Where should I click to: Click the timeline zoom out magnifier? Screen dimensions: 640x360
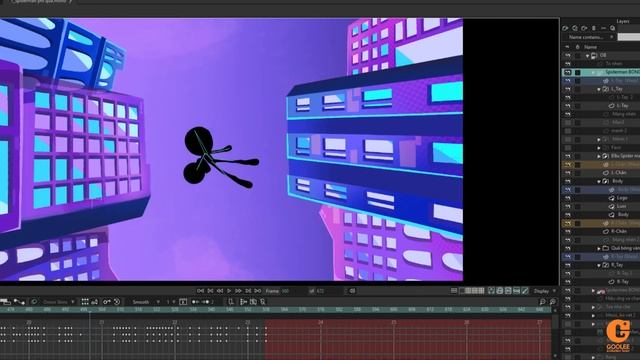542,302
